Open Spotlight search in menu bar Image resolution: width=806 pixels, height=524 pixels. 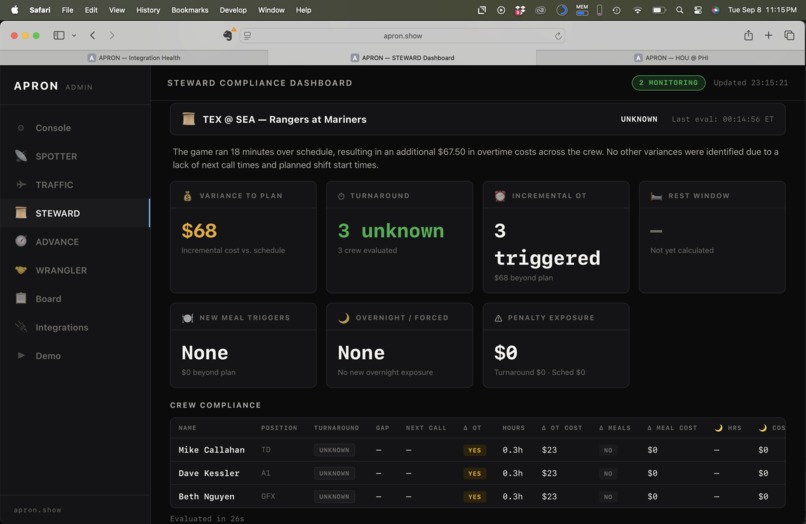(680, 10)
